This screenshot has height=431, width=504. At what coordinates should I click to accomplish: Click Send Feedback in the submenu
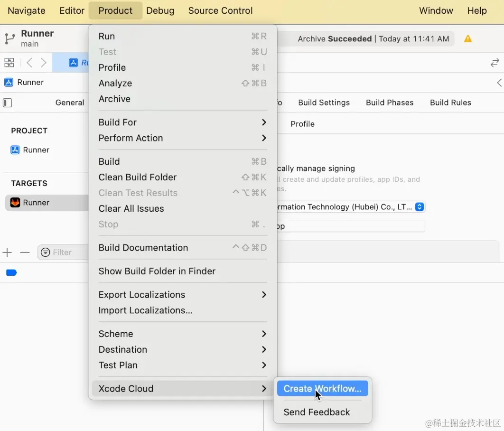point(322,412)
